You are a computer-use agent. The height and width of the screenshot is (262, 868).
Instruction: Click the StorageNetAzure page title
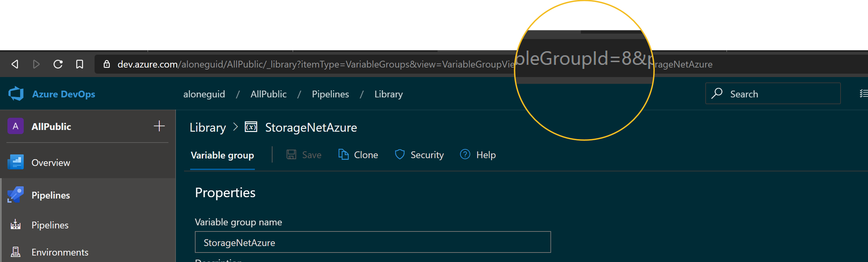pos(311,128)
